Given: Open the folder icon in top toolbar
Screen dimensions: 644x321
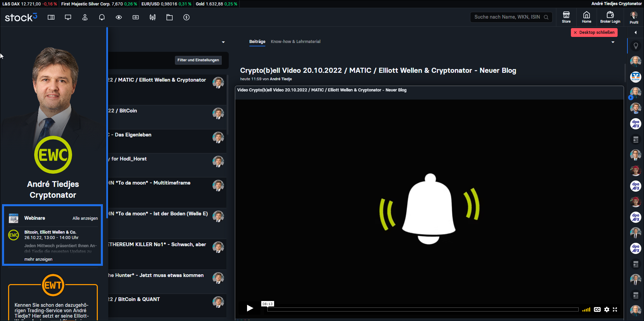Looking at the screenshot, I should 170,17.
